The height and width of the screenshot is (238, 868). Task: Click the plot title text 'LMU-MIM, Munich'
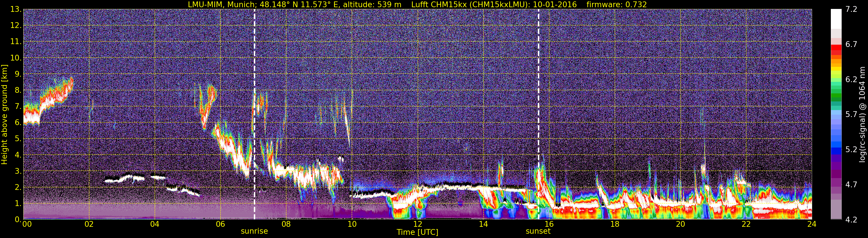tap(222, 4)
